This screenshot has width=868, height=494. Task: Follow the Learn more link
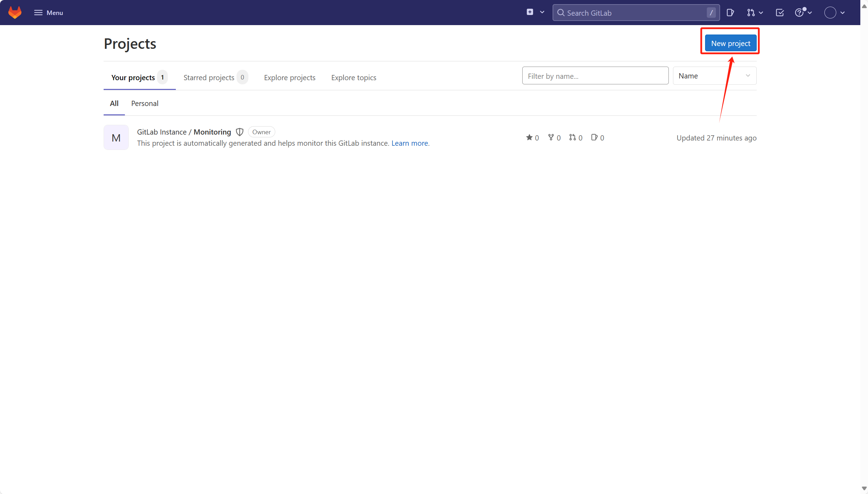click(x=410, y=143)
